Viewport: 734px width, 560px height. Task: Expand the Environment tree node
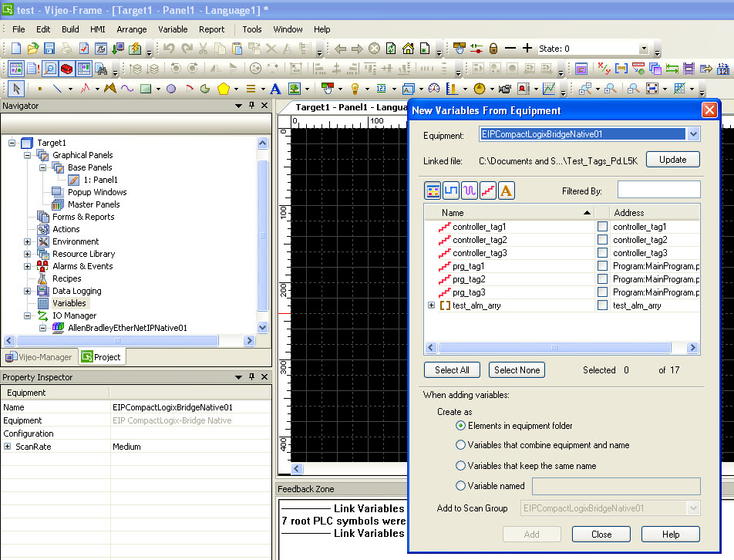[27, 241]
